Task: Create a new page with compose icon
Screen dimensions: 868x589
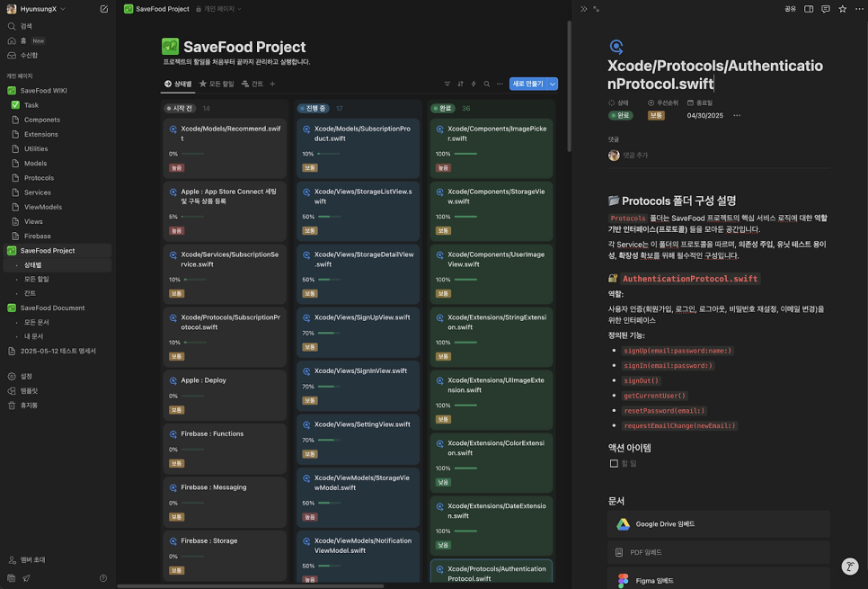Action: (104, 9)
